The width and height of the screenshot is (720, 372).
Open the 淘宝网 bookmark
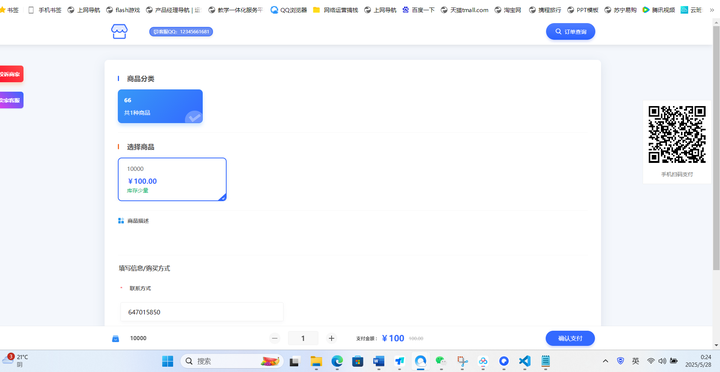tap(508, 10)
